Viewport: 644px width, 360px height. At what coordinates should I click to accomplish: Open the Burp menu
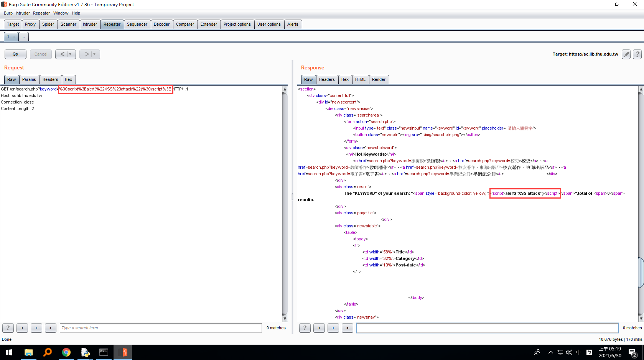[8, 13]
